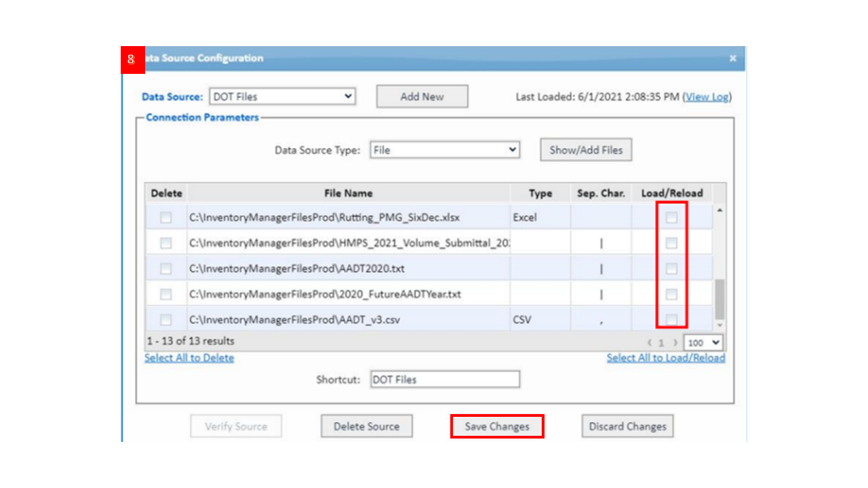Click Select All to Delete link
This screenshot has height=488, width=868.
189,358
